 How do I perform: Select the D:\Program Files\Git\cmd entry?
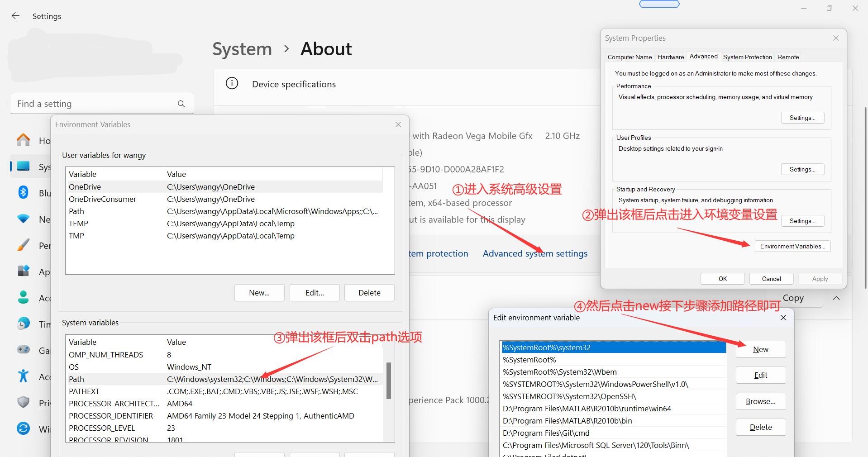(614, 433)
